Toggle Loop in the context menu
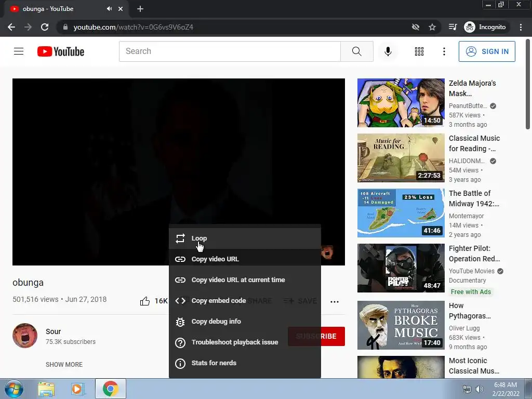 (x=245, y=238)
